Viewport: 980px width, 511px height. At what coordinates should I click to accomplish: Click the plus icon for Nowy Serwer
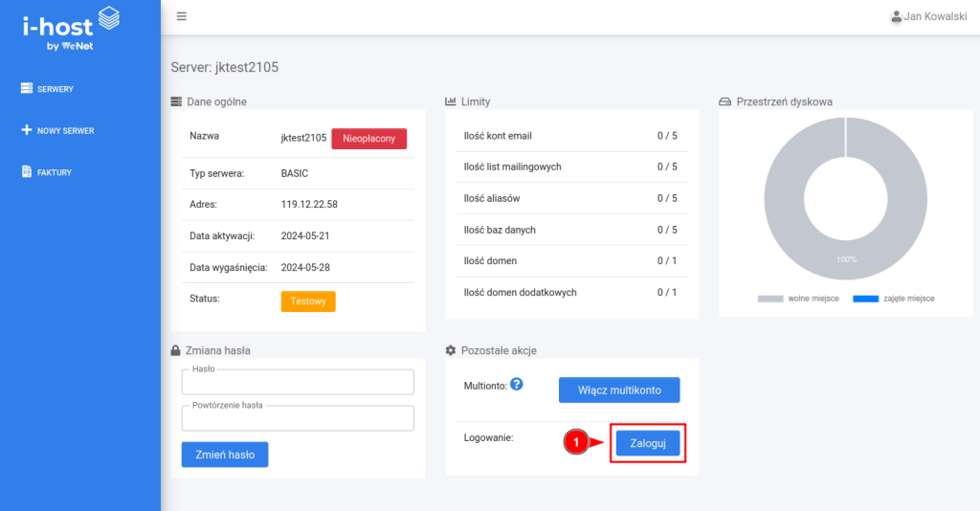27,130
